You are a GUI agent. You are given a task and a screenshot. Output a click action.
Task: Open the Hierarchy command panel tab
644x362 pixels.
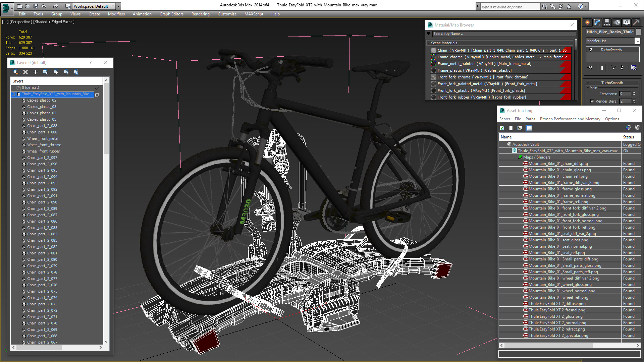pos(607,22)
